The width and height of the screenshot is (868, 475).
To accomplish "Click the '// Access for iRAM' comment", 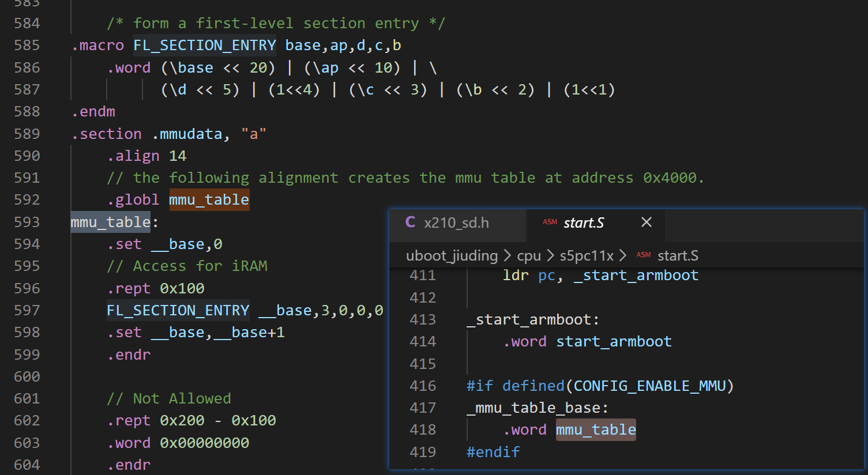I will click(x=187, y=266).
